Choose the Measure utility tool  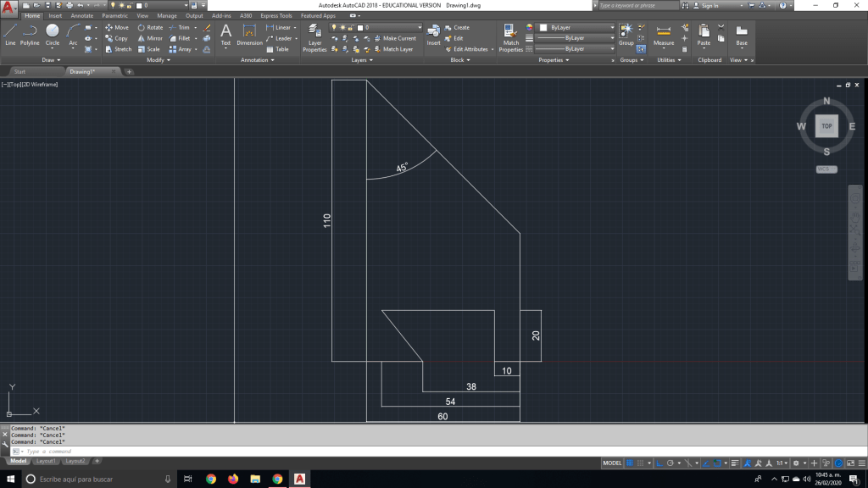coord(664,36)
